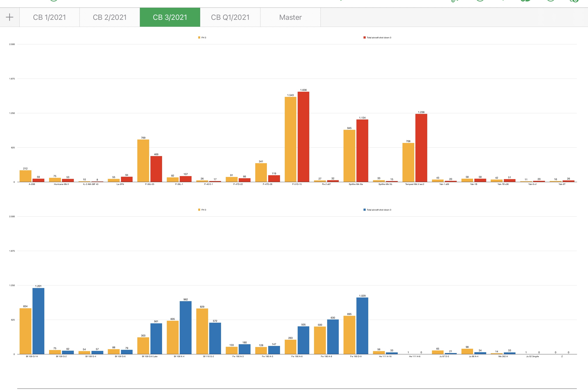Add a new sheet with plus icon
This screenshot has width=588, height=392.
[x=9, y=17]
